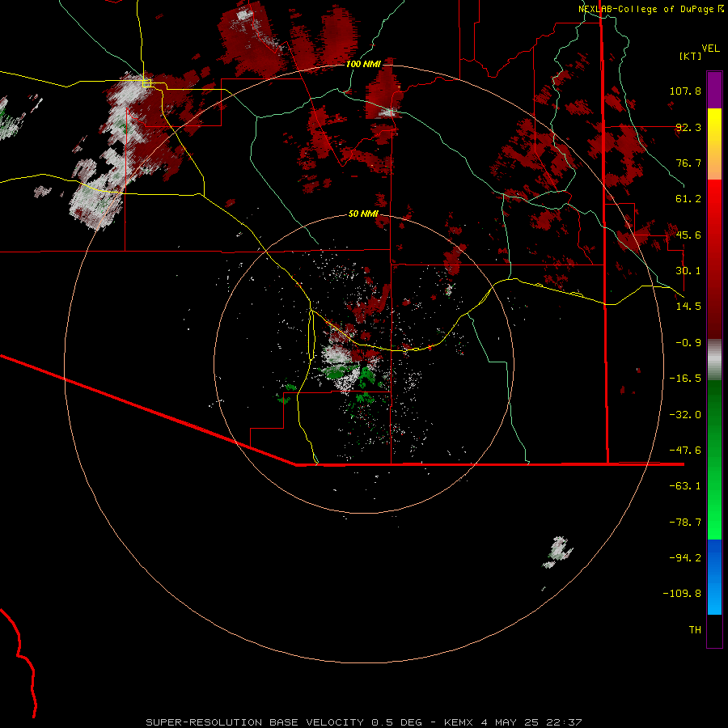
Task: Select the 107.8 velocity scale value
Action: [x=685, y=91]
